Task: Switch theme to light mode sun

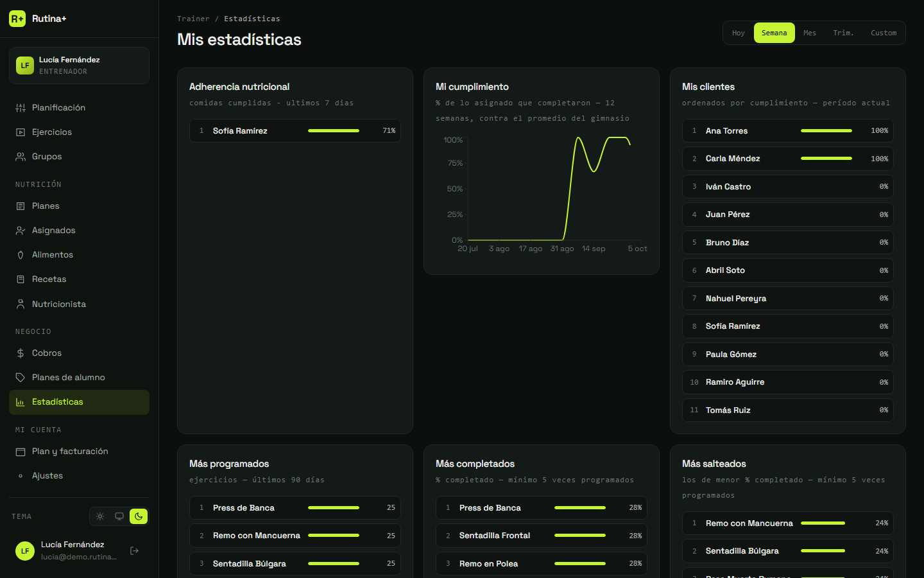Action: (100, 516)
